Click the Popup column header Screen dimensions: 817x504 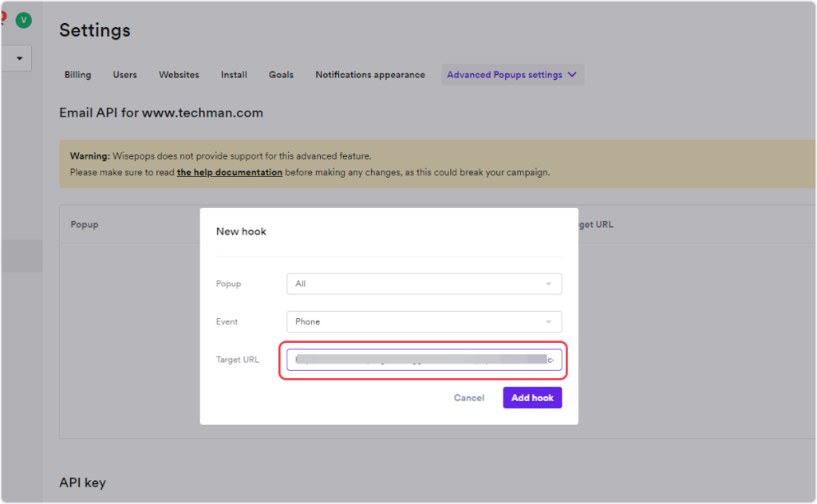(85, 225)
